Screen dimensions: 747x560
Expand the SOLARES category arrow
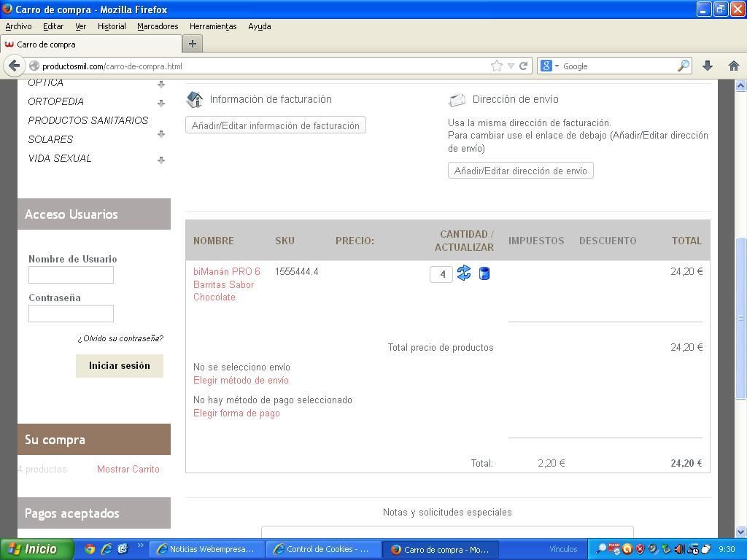(161, 134)
